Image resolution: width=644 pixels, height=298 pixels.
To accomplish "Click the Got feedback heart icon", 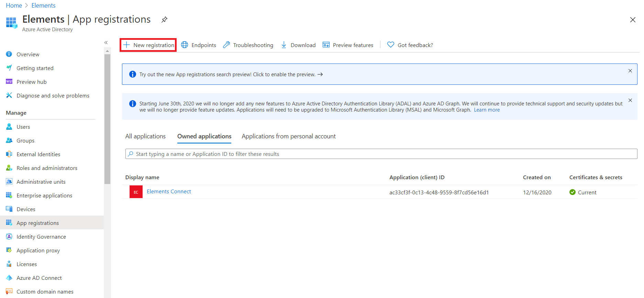I will (391, 45).
